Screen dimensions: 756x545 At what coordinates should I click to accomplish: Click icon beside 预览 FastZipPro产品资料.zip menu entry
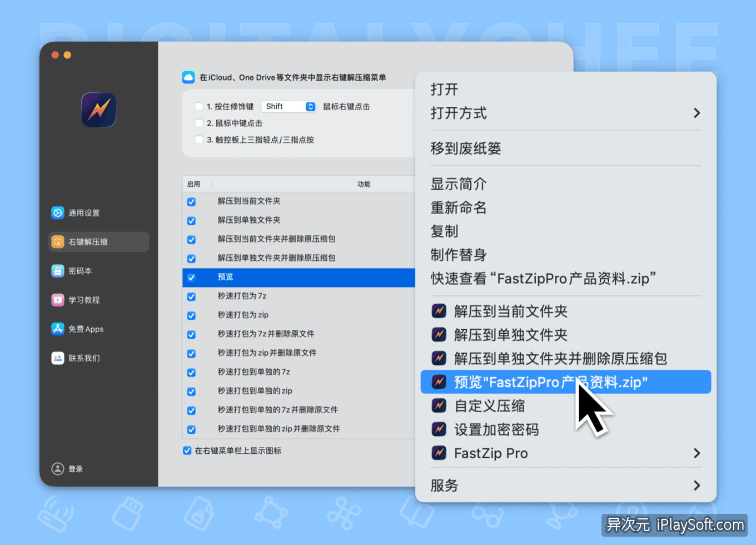pyautogui.click(x=439, y=382)
